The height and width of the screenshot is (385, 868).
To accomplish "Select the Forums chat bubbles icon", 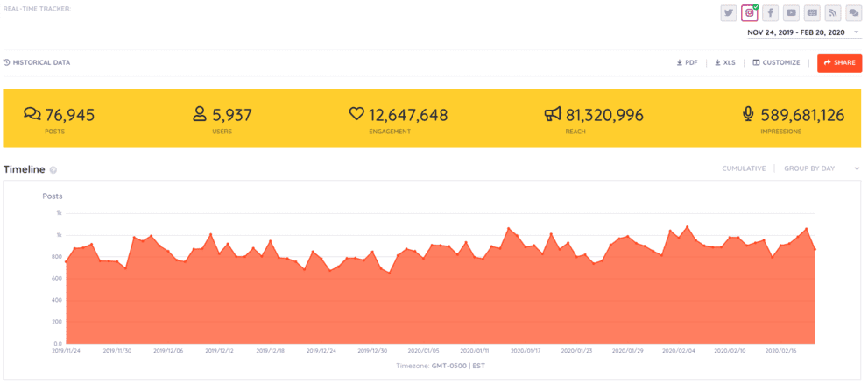I will tap(854, 13).
